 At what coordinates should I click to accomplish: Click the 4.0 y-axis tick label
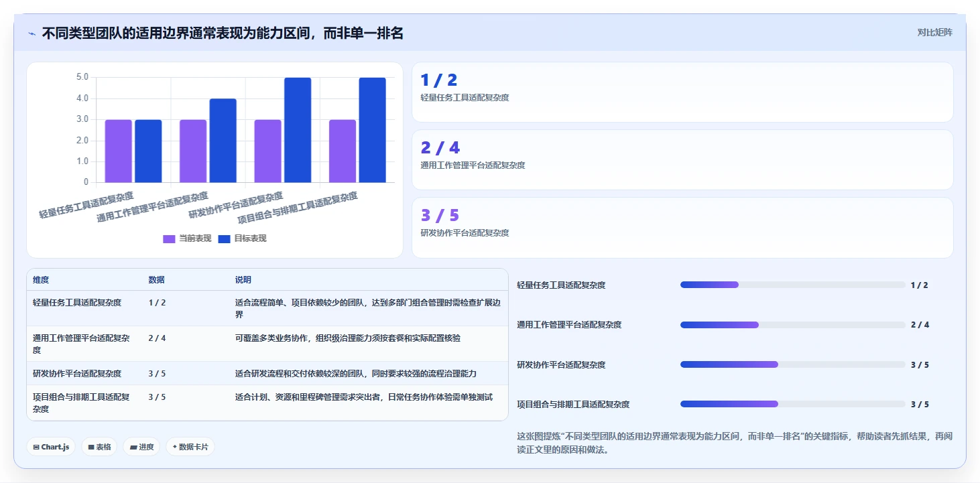point(82,98)
